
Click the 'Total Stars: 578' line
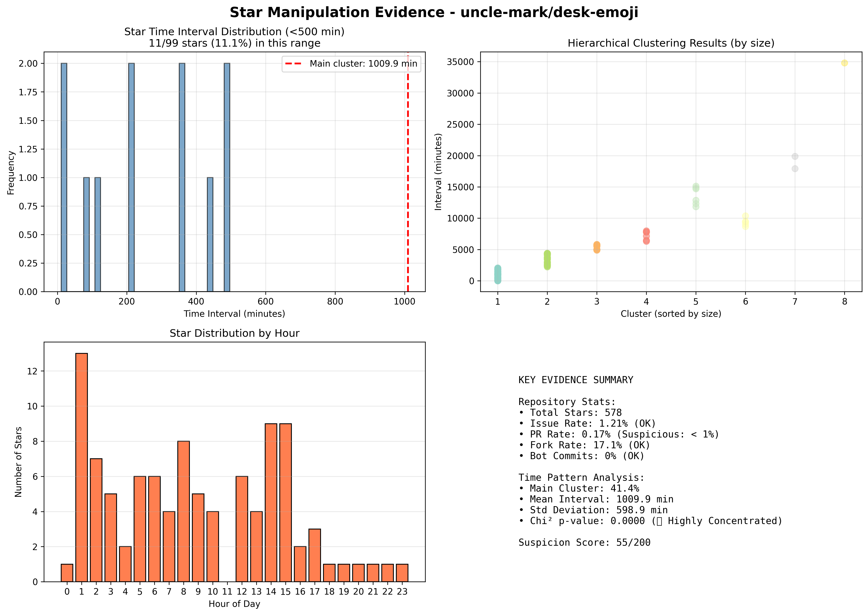tap(570, 412)
